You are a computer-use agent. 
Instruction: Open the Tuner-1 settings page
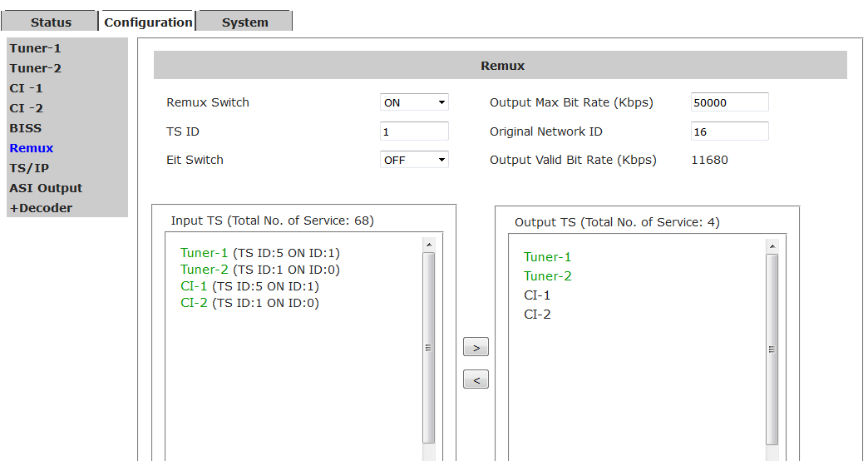[35, 48]
